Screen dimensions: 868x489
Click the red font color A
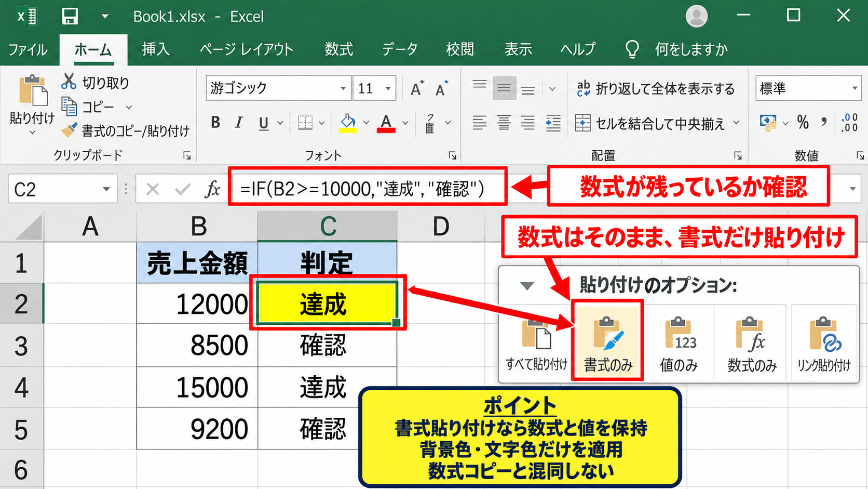(x=386, y=123)
